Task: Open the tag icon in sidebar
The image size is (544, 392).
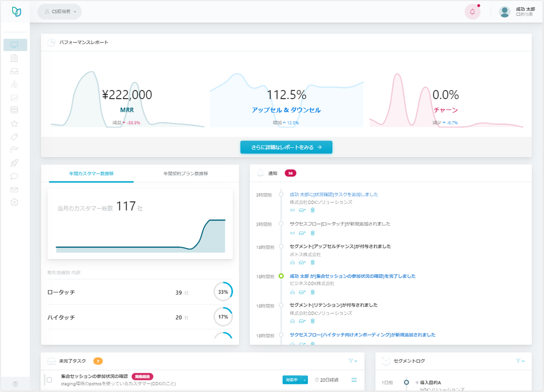Action: [14, 137]
